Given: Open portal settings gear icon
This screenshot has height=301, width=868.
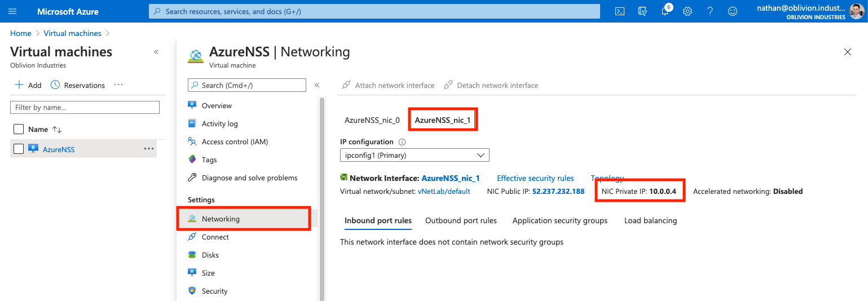Looking at the screenshot, I should (x=688, y=11).
